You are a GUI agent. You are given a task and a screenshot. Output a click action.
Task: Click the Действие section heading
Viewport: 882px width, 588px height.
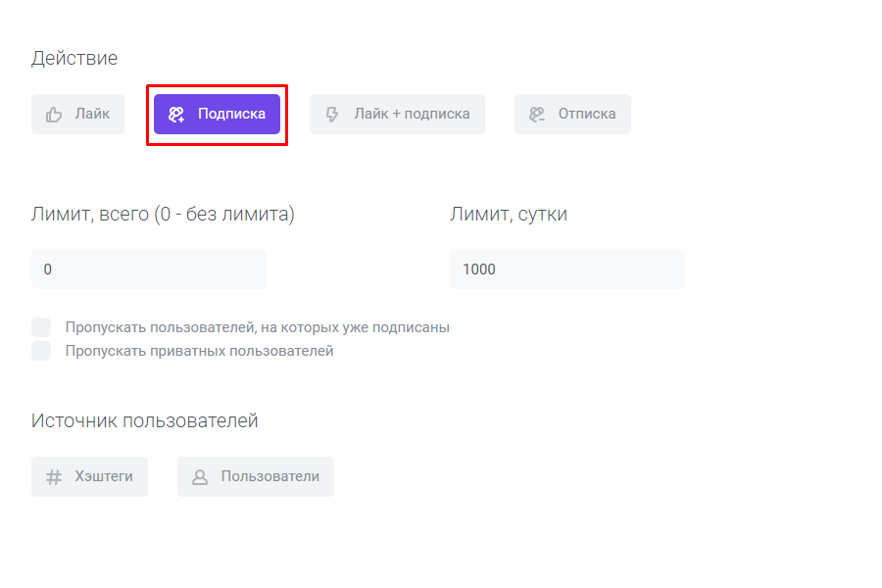(74, 58)
